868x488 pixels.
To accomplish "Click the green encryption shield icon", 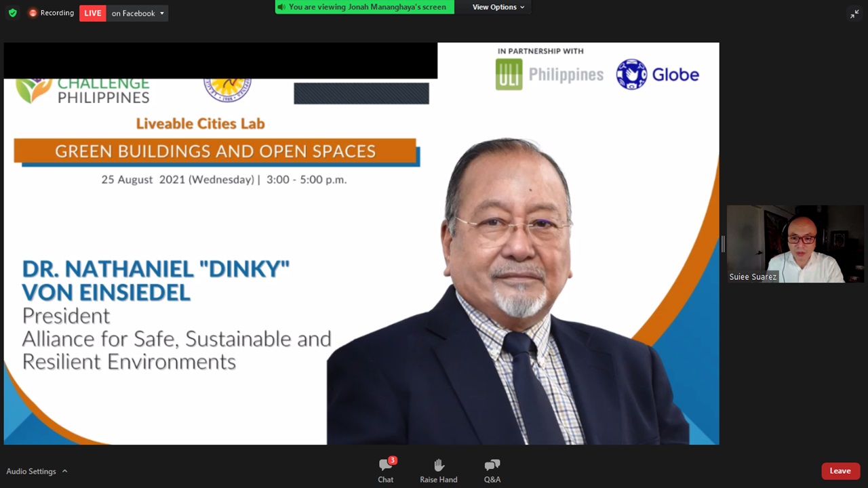I will point(12,13).
